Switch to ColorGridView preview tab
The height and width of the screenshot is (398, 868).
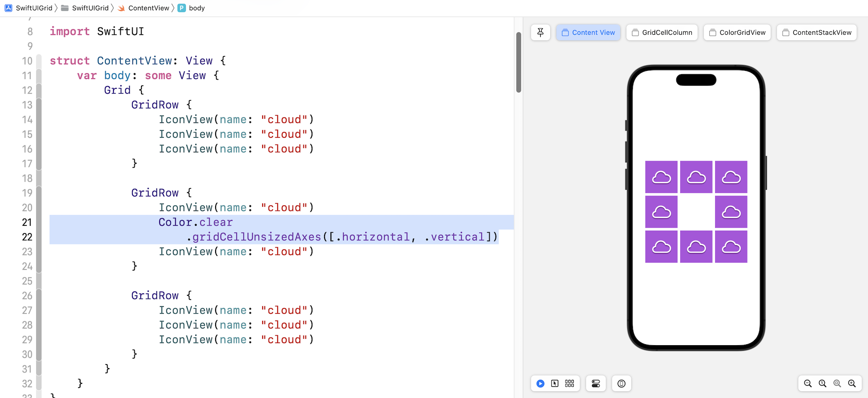click(737, 33)
